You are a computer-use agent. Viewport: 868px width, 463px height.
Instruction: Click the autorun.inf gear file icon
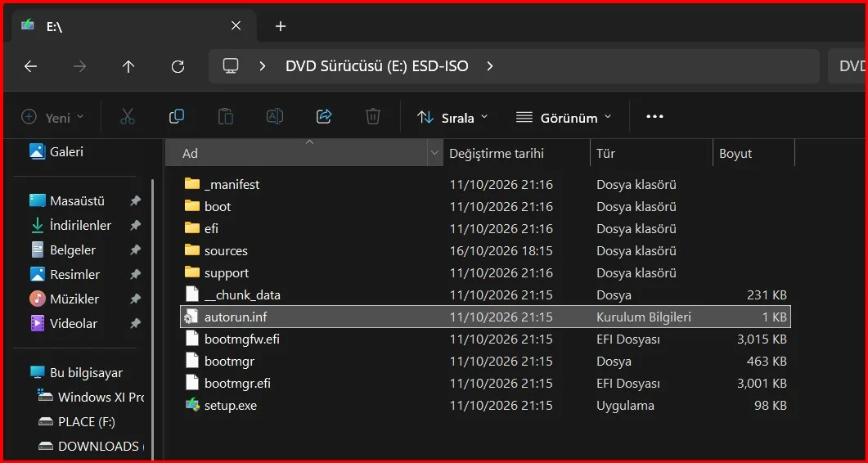[x=191, y=317]
